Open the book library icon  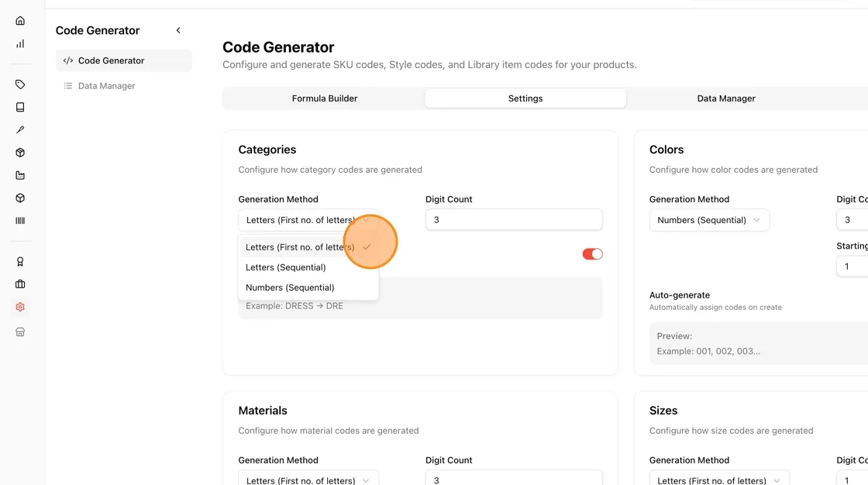click(20, 107)
